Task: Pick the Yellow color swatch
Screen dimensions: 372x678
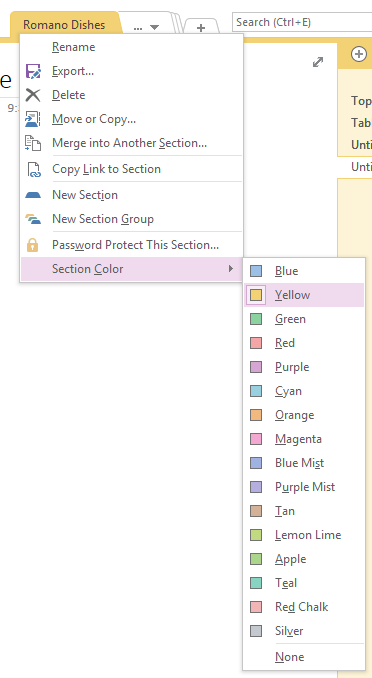Action: pyautogui.click(x=256, y=295)
